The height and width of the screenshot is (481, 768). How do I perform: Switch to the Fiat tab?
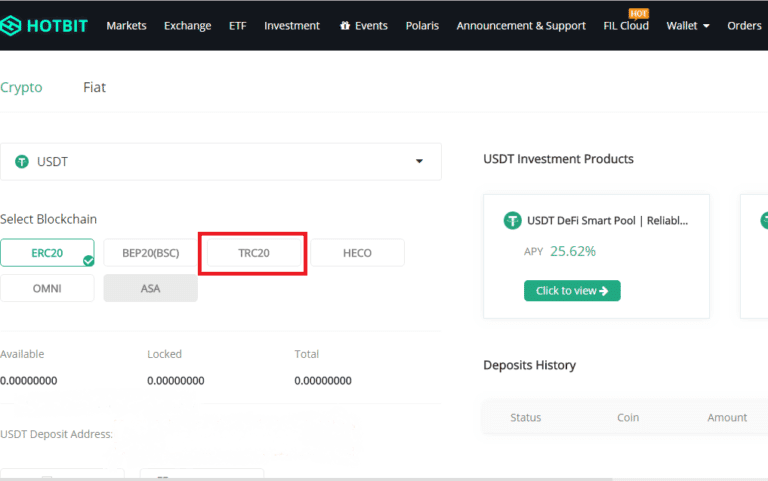(95, 87)
